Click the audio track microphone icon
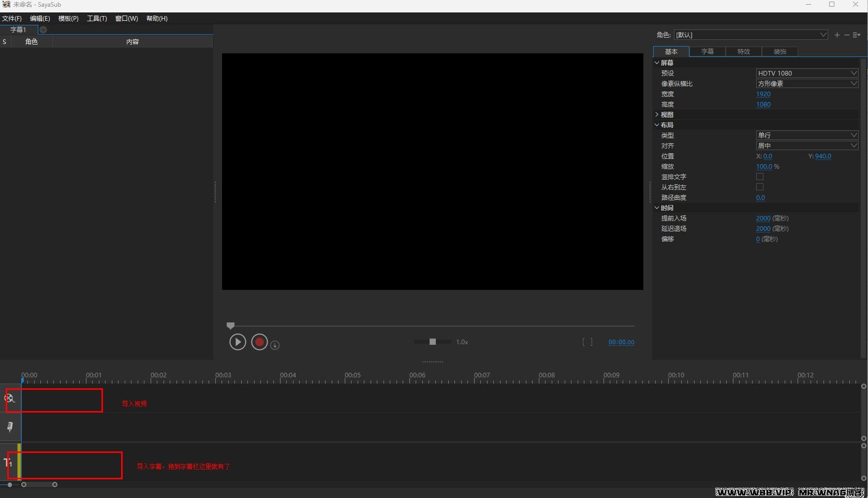The width and height of the screenshot is (868, 498). [x=10, y=427]
